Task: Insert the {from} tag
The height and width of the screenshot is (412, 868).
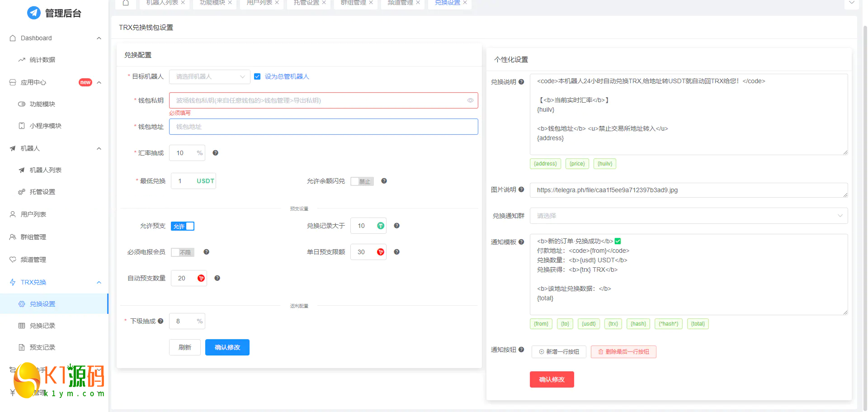Action: (x=541, y=324)
